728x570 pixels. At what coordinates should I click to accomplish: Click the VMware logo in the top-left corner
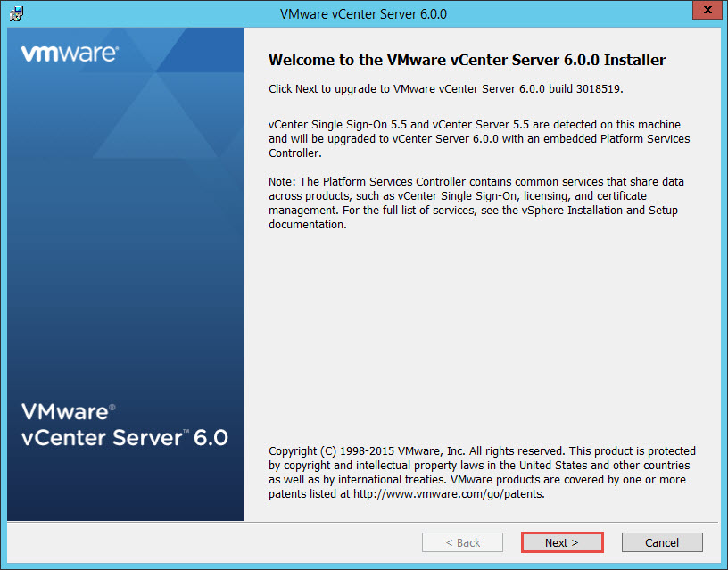pyautogui.click(x=70, y=54)
